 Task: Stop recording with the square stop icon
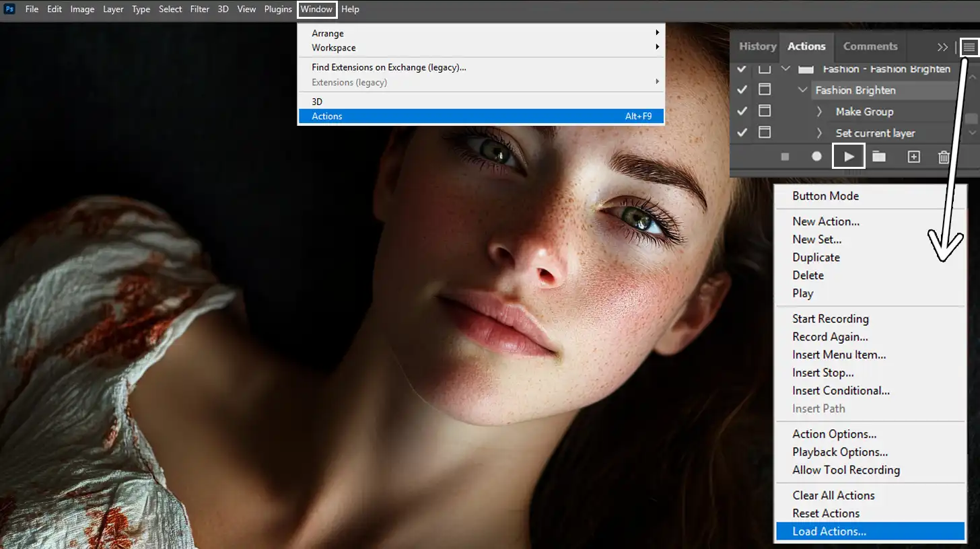coord(785,156)
